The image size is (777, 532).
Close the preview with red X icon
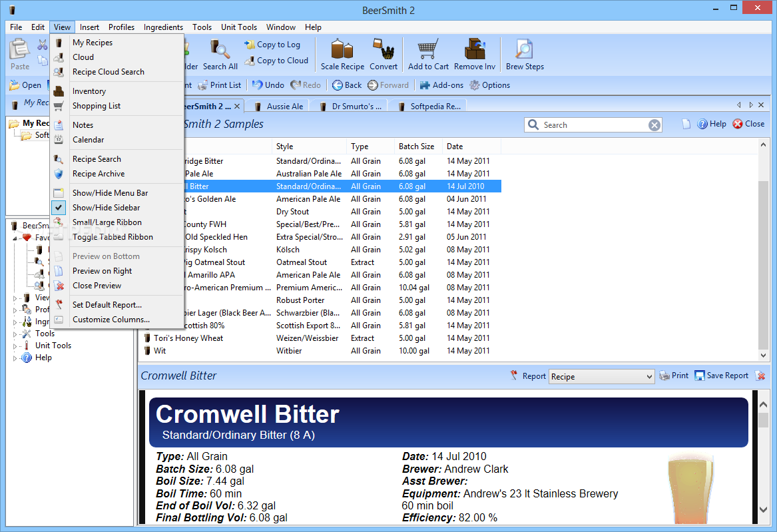[760, 376]
